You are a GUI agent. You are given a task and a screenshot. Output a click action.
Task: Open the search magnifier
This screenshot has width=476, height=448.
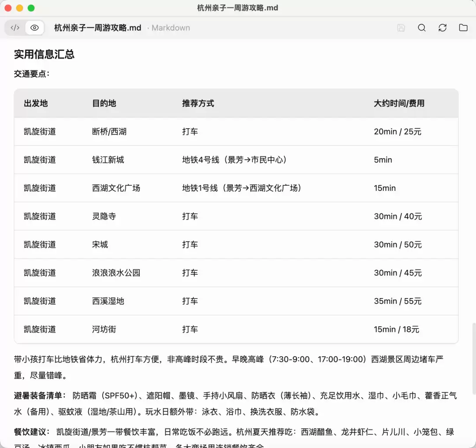[x=422, y=28]
